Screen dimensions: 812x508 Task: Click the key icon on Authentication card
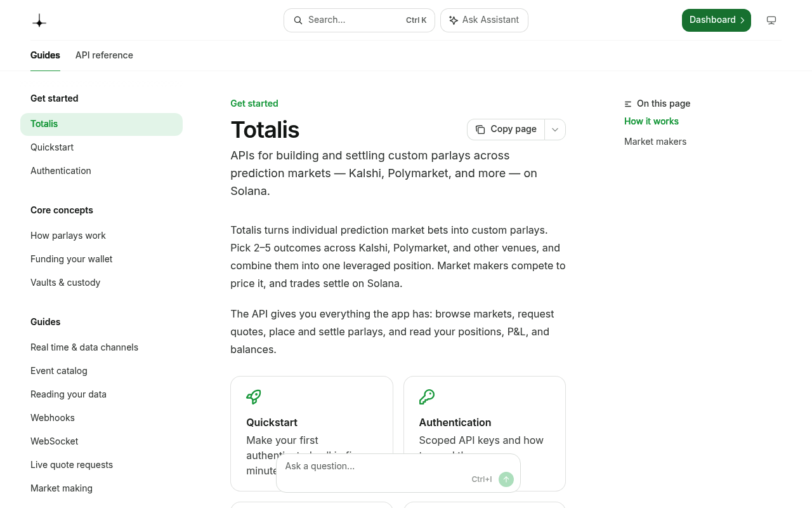[x=427, y=397]
